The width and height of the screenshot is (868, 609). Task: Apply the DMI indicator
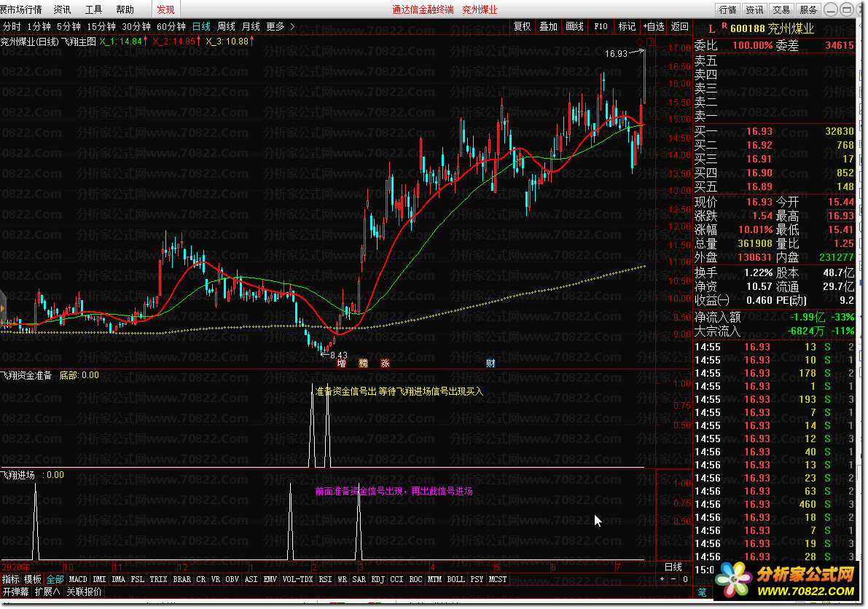(x=100, y=579)
